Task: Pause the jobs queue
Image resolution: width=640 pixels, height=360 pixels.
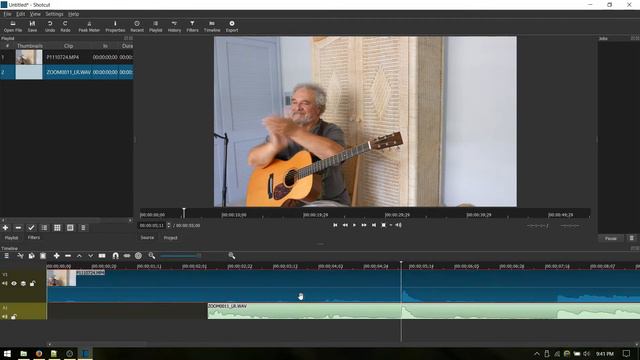Action: [611, 238]
